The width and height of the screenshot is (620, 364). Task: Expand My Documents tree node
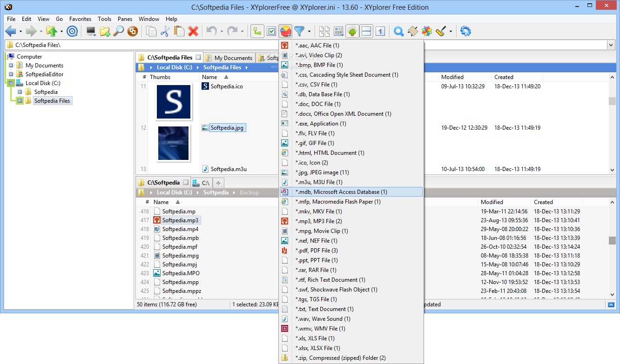[x=11, y=66]
